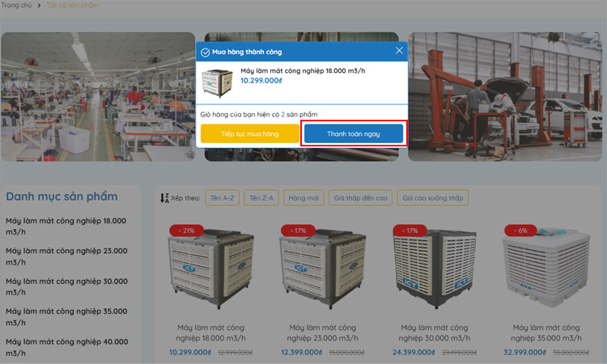
Task: Continue shopping with Tiếp tục mua hàng
Action: click(250, 133)
